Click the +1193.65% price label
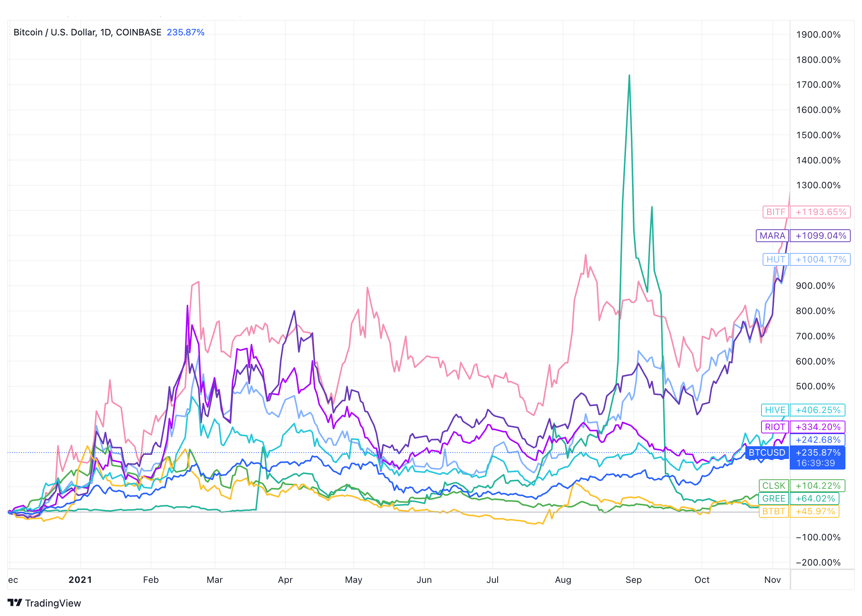 pyautogui.click(x=820, y=212)
